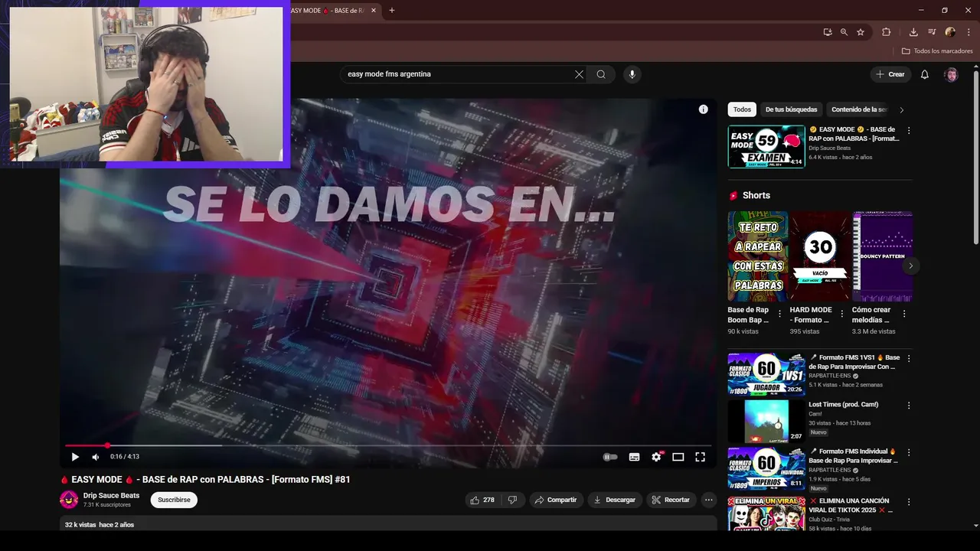The width and height of the screenshot is (980, 551).
Task: Show next Shorts carousel arrow
Action: click(910, 266)
